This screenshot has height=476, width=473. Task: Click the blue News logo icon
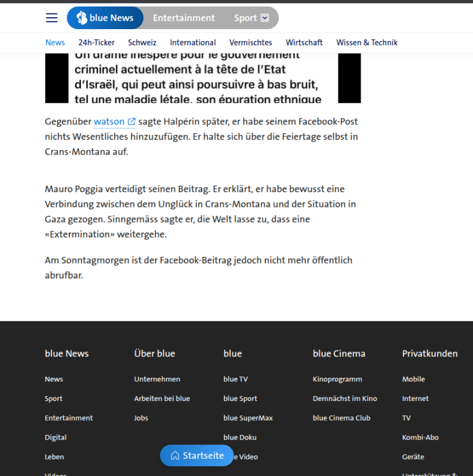pyautogui.click(x=80, y=18)
